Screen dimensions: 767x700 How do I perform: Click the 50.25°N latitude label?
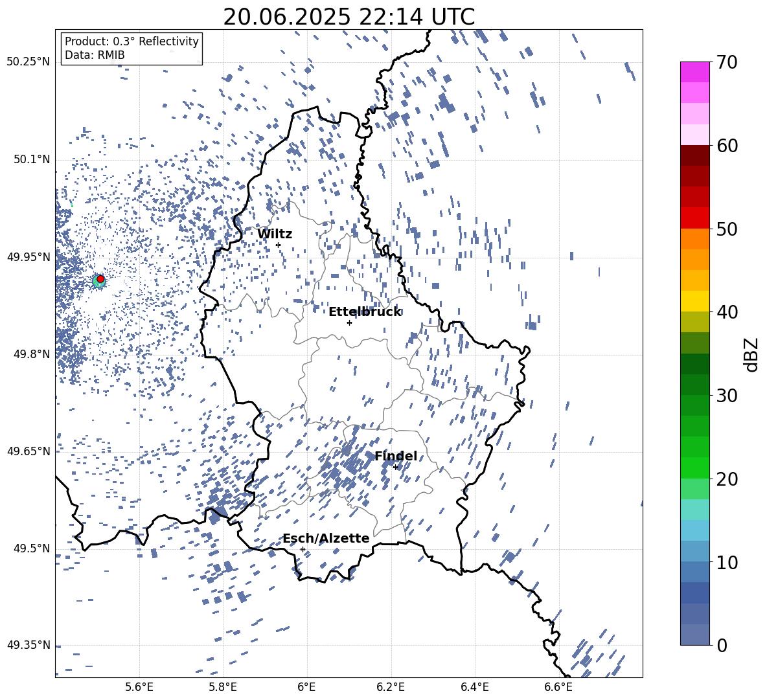[x=29, y=62]
